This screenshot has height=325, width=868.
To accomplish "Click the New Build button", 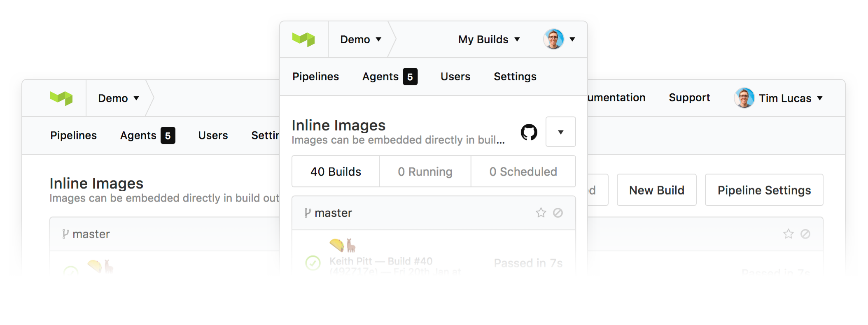I will (656, 190).
